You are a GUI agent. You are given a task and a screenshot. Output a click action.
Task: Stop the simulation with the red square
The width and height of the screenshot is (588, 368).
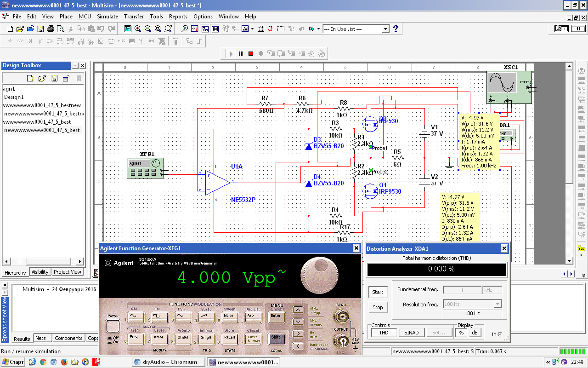coord(251,53)
